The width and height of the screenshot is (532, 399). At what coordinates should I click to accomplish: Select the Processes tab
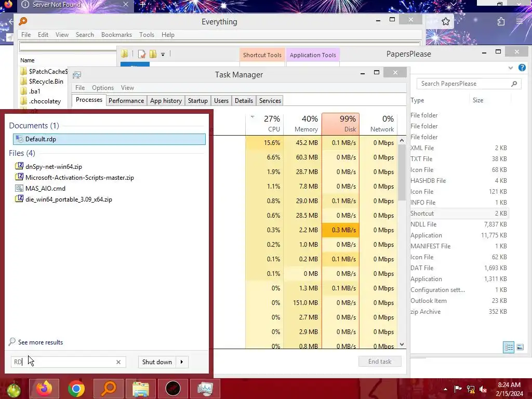pos(89,100)
